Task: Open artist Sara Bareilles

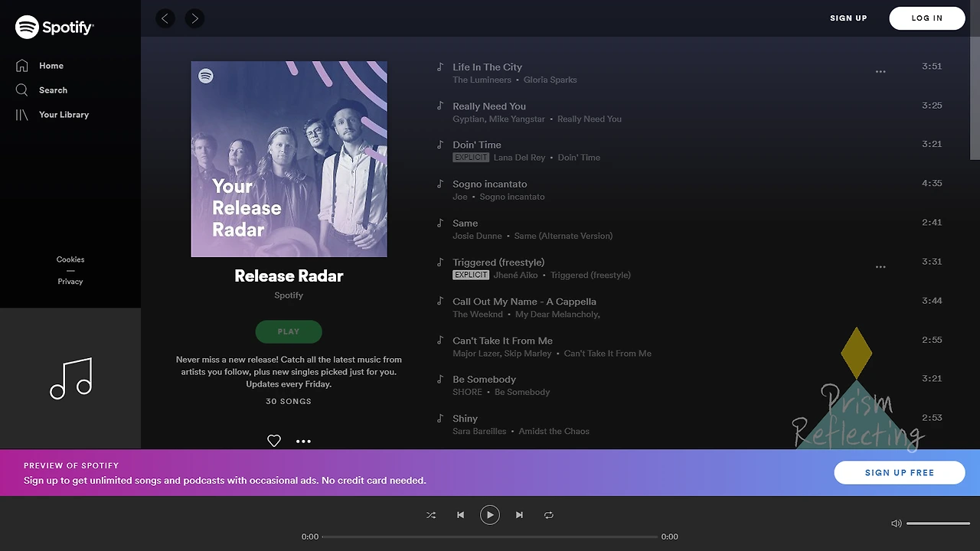Action: pos(479,432)
